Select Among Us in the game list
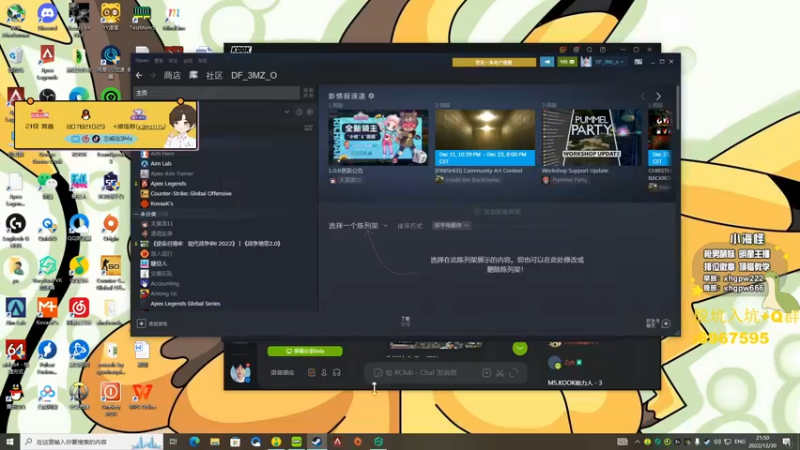 [163, 294]
